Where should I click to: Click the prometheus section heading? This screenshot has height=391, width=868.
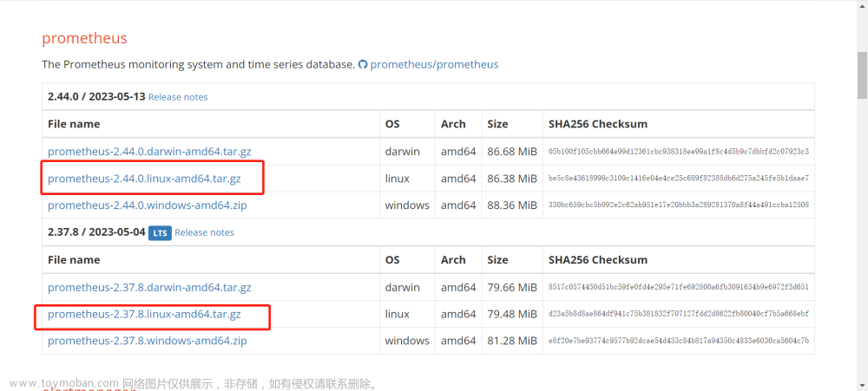(x=85, y=39)
